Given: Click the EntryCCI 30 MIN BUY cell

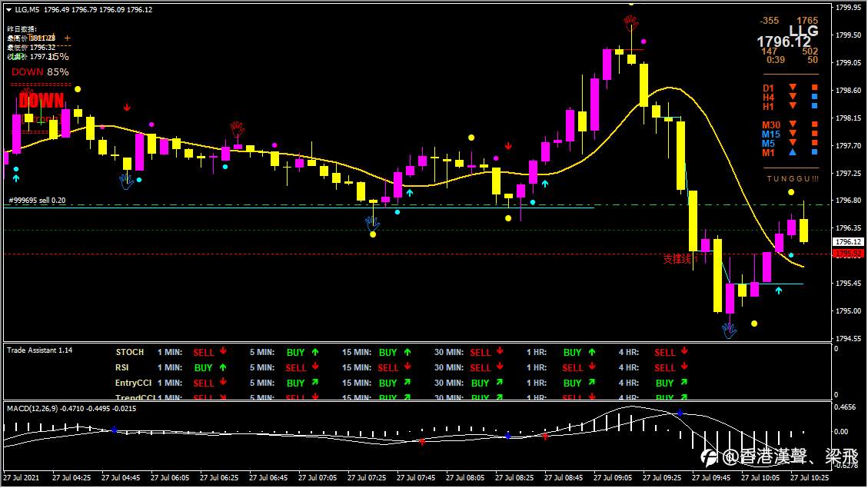Looking at the screenshot, I should point(480,383).
